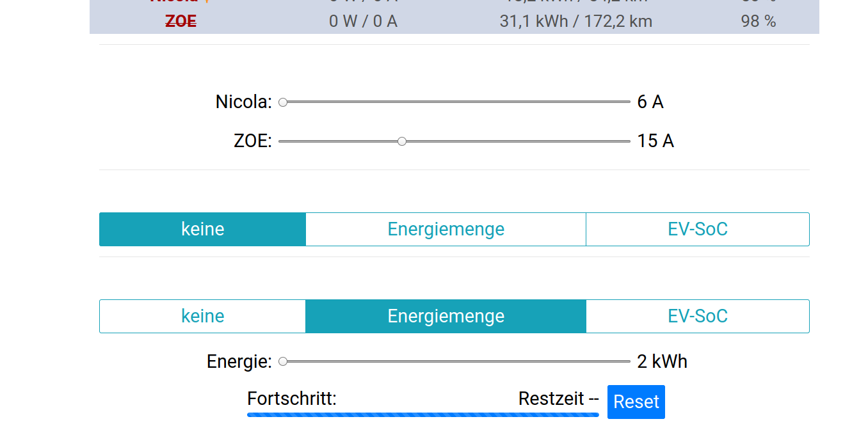
Task: Click the Nicola current slider handle
Action: coord(282,102)
